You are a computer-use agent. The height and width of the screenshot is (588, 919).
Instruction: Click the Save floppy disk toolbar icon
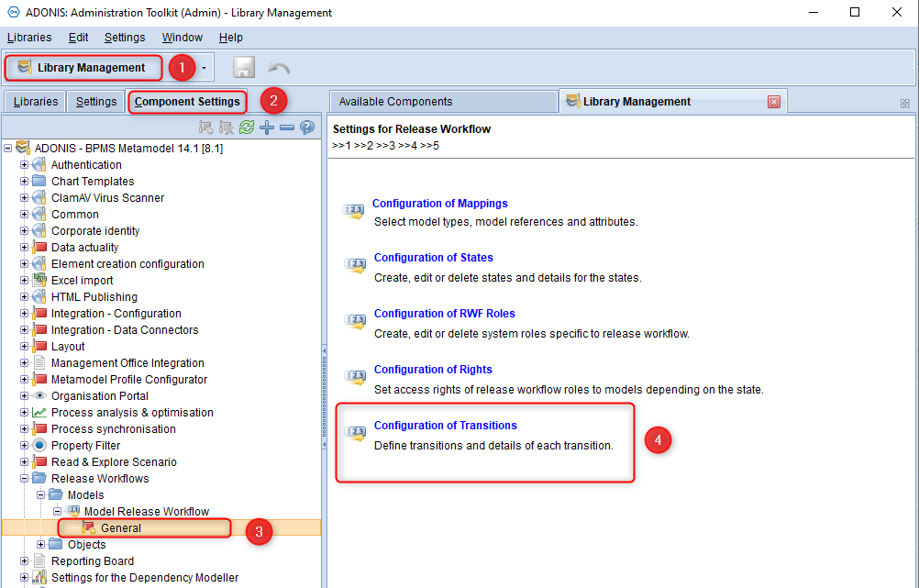[244, 67]
